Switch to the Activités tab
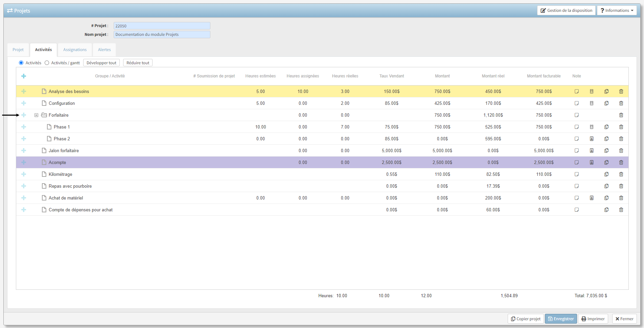This screenshot has width=644, height=328. point(43,50)
